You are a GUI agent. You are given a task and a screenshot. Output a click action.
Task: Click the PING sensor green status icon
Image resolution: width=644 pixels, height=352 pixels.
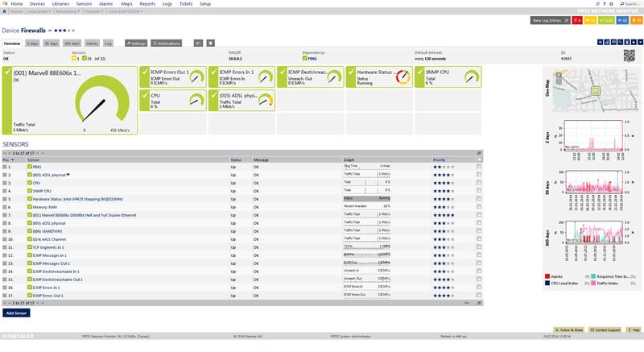(30, 167)
